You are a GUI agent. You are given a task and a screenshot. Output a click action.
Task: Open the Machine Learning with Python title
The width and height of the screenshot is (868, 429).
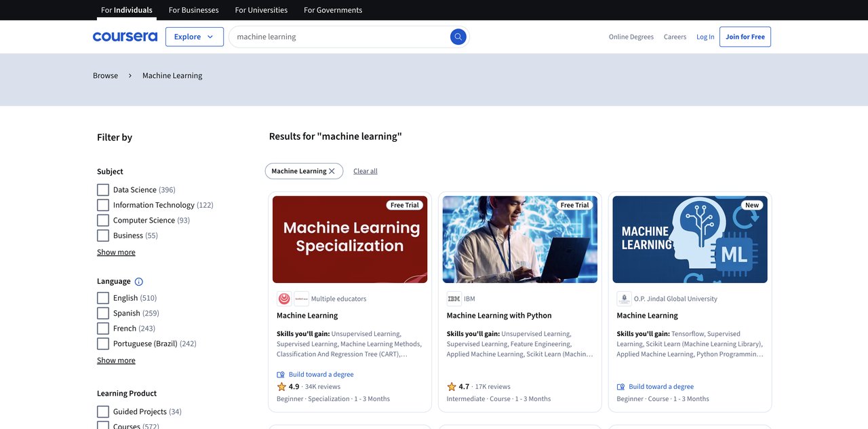(499, 316)
